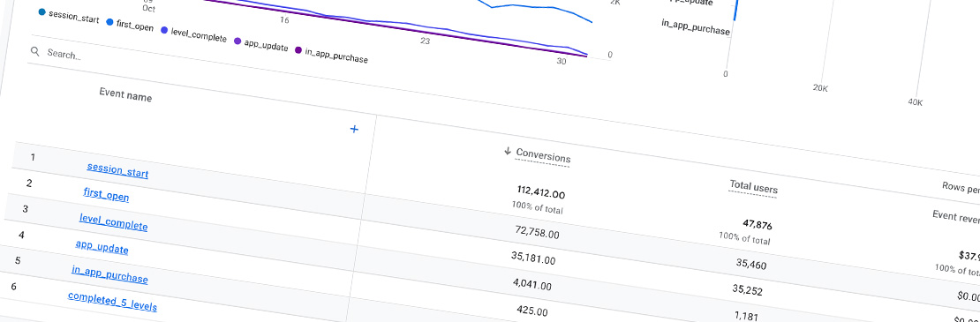Click the down arrow sort icon next to Conversions
The width and height of the screenshot is (980, 322).
508,151
